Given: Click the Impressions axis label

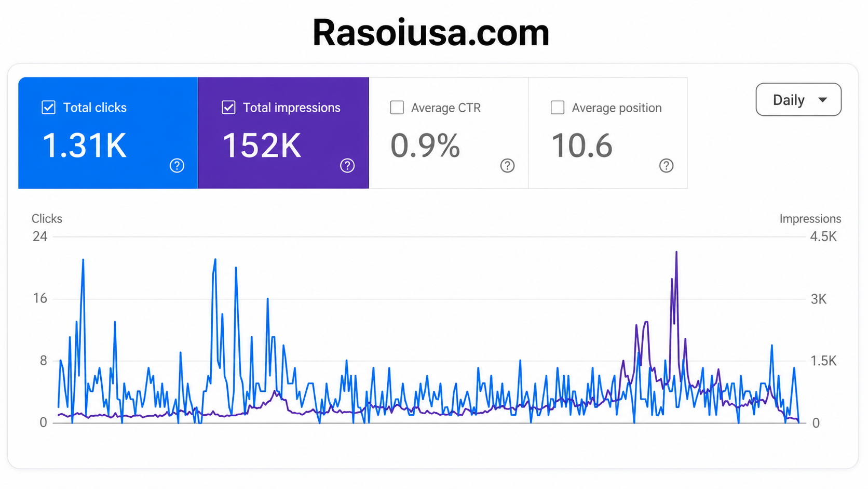Looking at the screenshot, I should point(810,219).
